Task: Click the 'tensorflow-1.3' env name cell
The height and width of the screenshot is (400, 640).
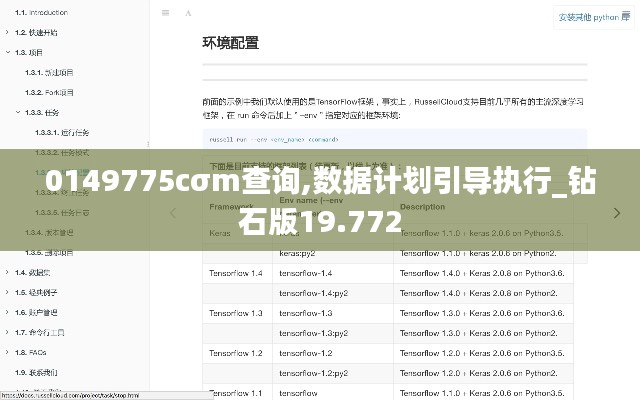Action: [333, 313]
